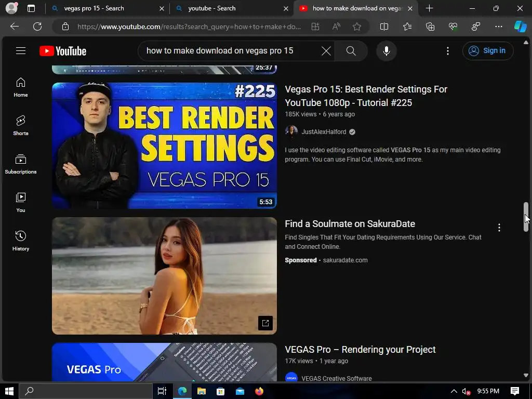The image size is (532, 399).
Task: Click the muted volume tray icon
Action: 466,391
